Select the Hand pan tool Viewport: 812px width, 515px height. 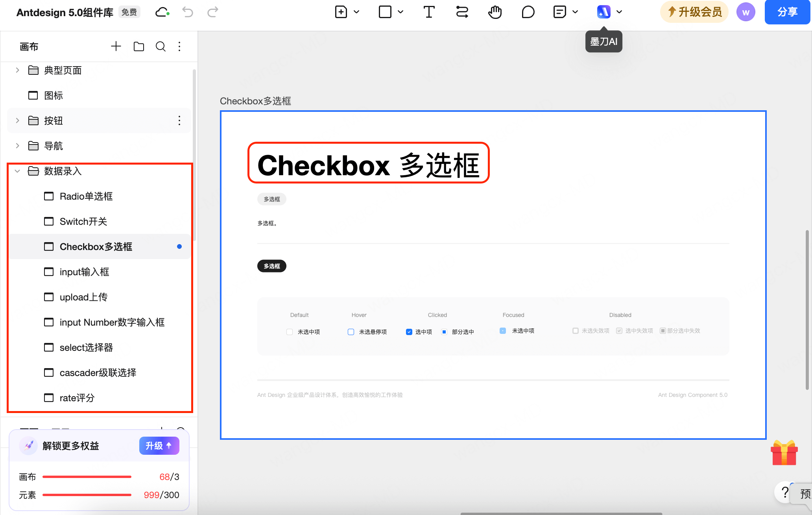495,12
